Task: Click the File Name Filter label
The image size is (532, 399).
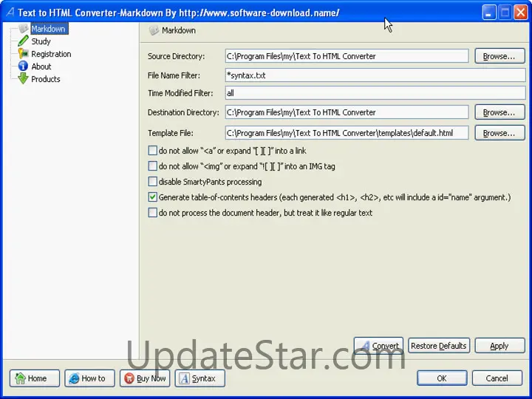Action: [174, 75]
